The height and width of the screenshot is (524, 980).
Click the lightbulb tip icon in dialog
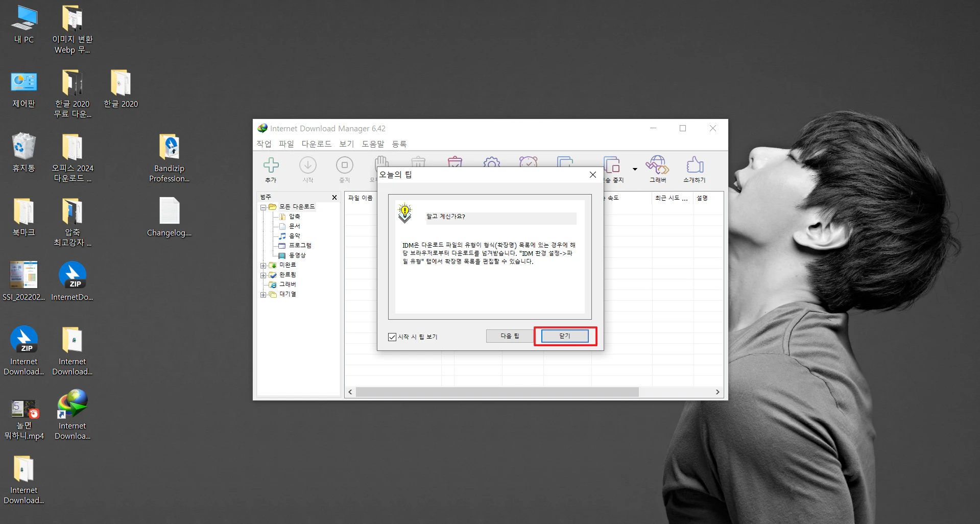(x=405, y=213)
